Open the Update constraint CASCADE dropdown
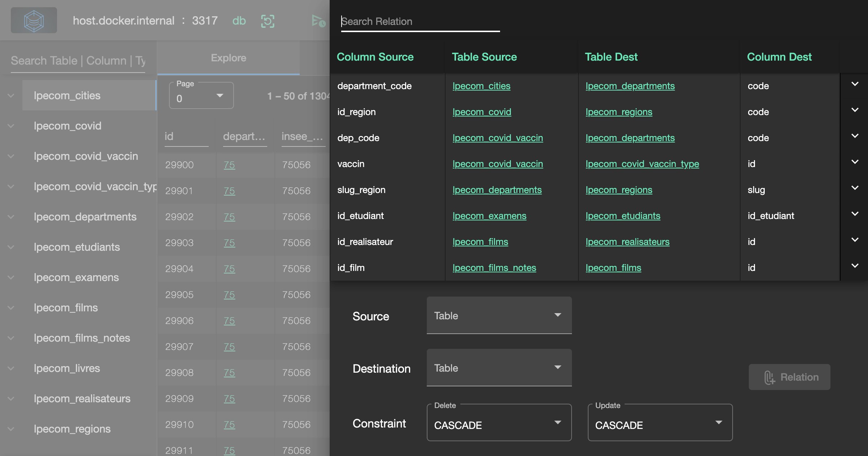 [660, 423]
